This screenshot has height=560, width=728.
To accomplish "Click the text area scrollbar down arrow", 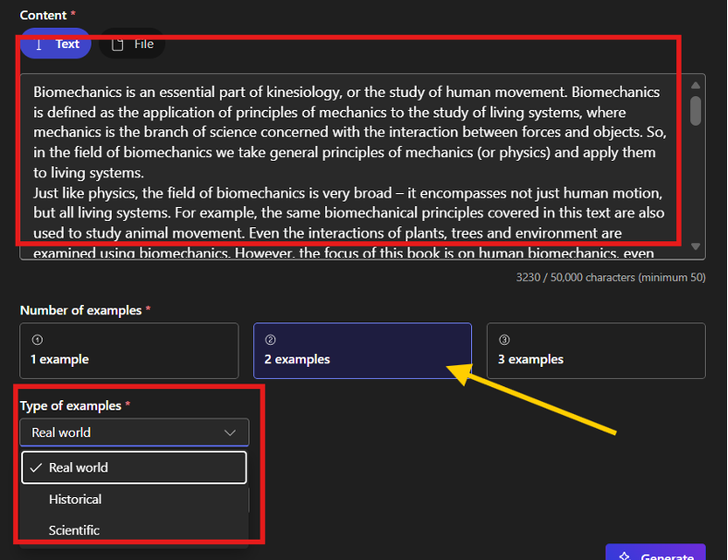I will tap(695, 246).
